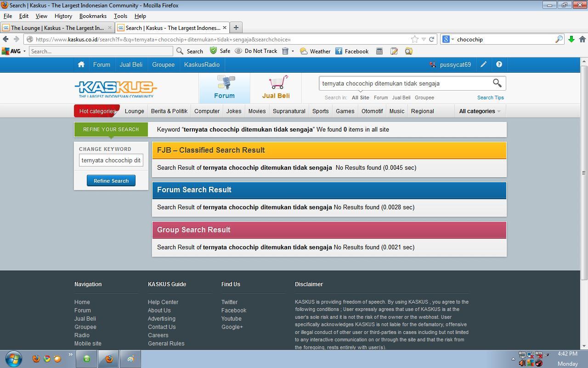Select the large Forum tab beside the logo
This screenshot has height=368, width=588.
point(224,87)
